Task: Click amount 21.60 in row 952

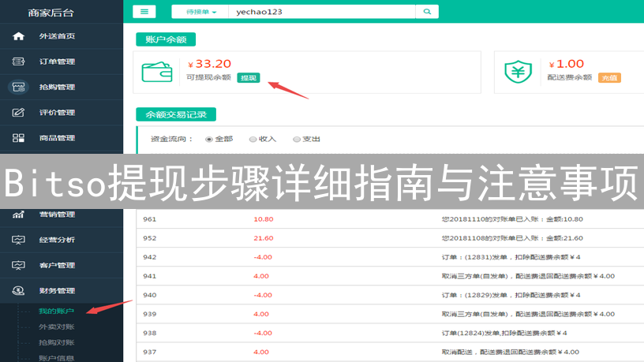Action: point(264,238)
